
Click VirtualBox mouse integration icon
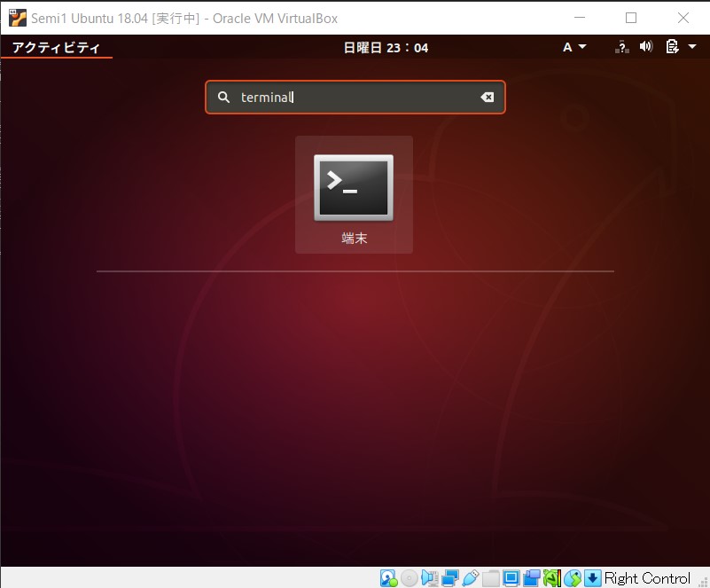[x=573, y=578]
